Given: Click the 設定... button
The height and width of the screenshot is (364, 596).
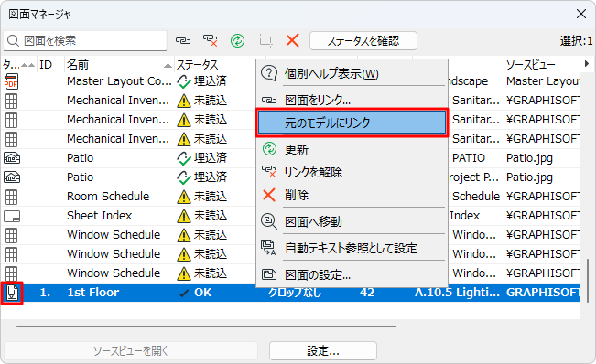Looking at the screenshot, I should click(323, 350).
